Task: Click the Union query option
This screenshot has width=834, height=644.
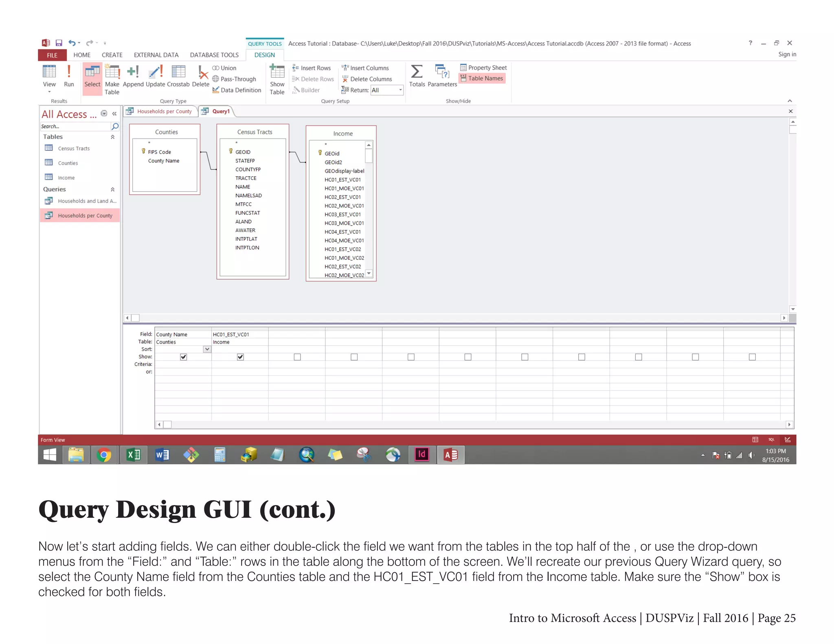Action: click(x=224, y=68)
